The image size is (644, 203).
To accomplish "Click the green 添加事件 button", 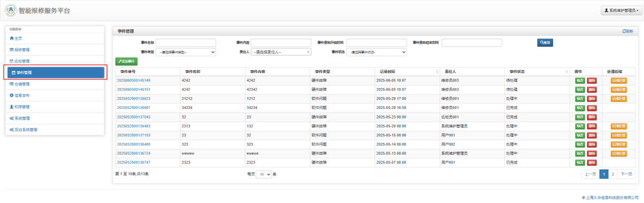I will point(126,62).
